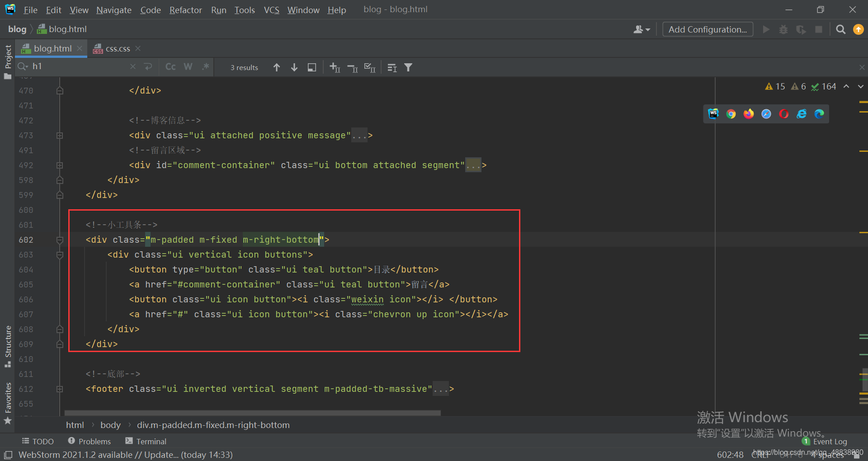Jump to previous search occurrence arrow
868x461 pixels.
277,67
